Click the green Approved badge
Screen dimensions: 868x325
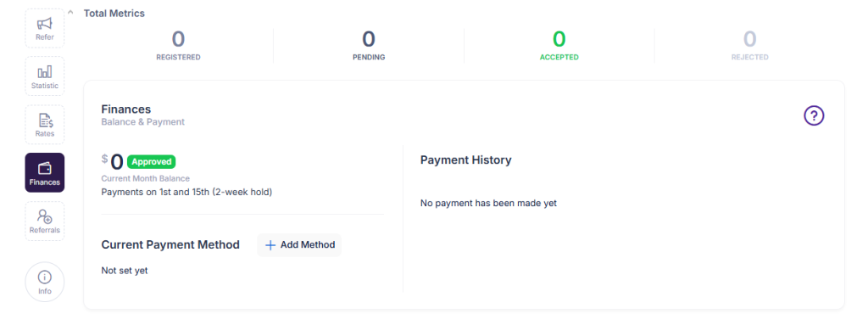click(x=151, y=161)
